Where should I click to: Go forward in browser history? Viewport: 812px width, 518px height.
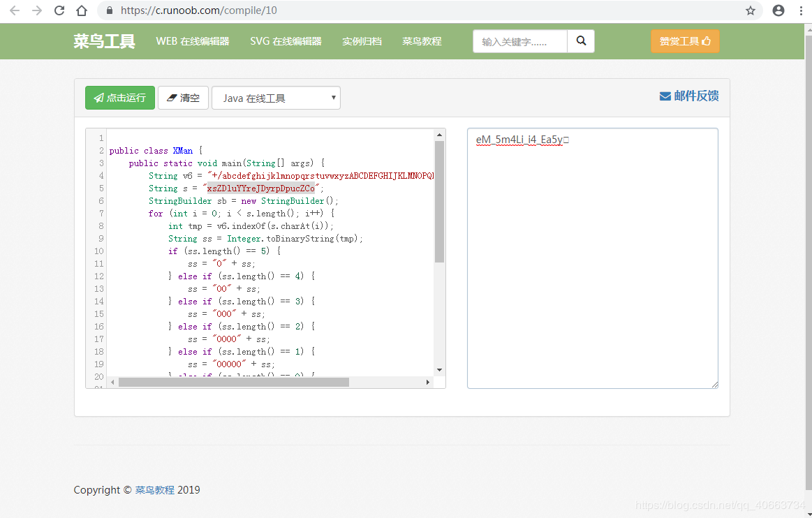[x=37, y=10]
